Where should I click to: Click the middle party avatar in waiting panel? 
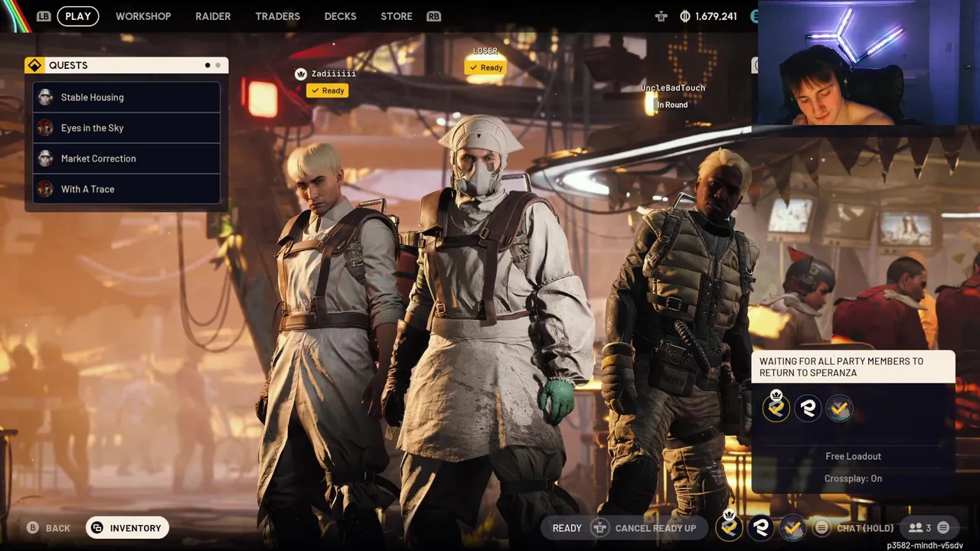808,408
